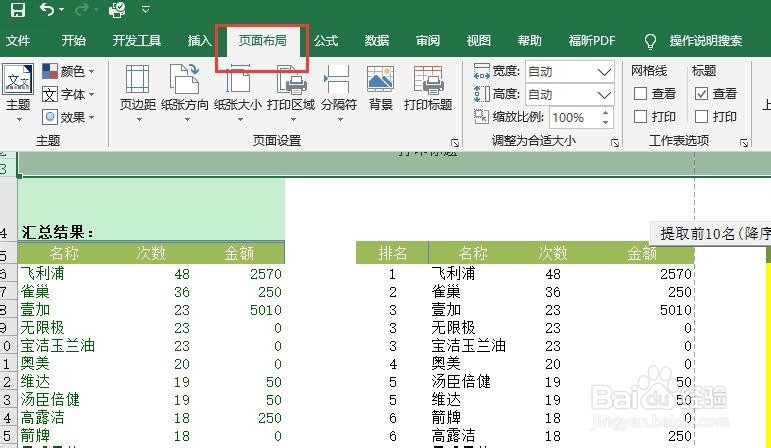Click the lightbulb Tell Me icon
This screenshot has height=448, width=771.
point(650,41)
